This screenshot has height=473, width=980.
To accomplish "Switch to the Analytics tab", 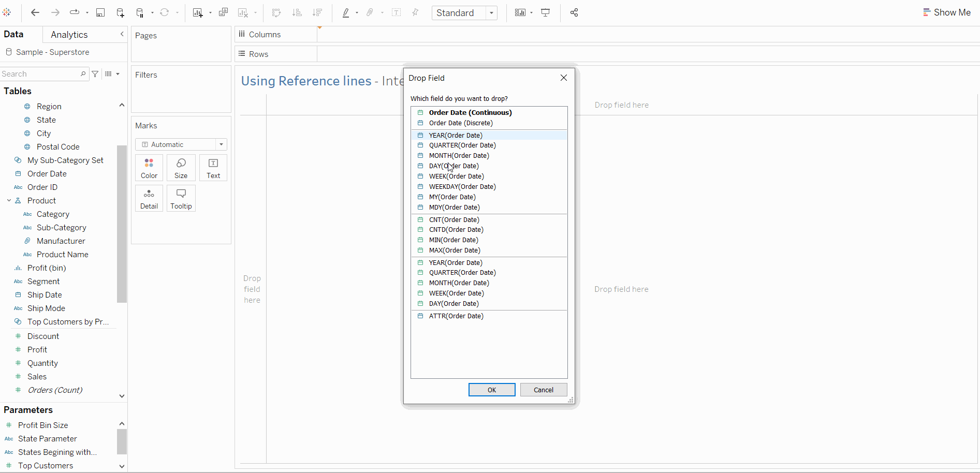I will pyautogui.click(x=69, y=35).
